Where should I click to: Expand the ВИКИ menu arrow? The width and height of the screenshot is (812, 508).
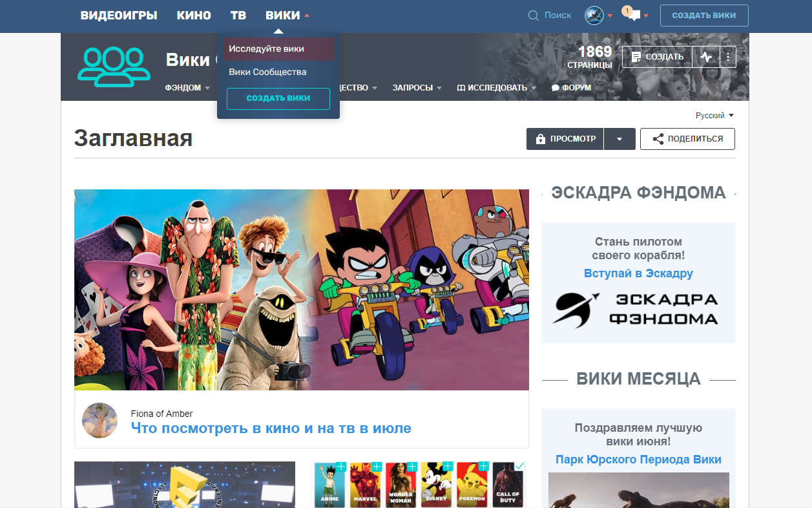coord(307,16)
